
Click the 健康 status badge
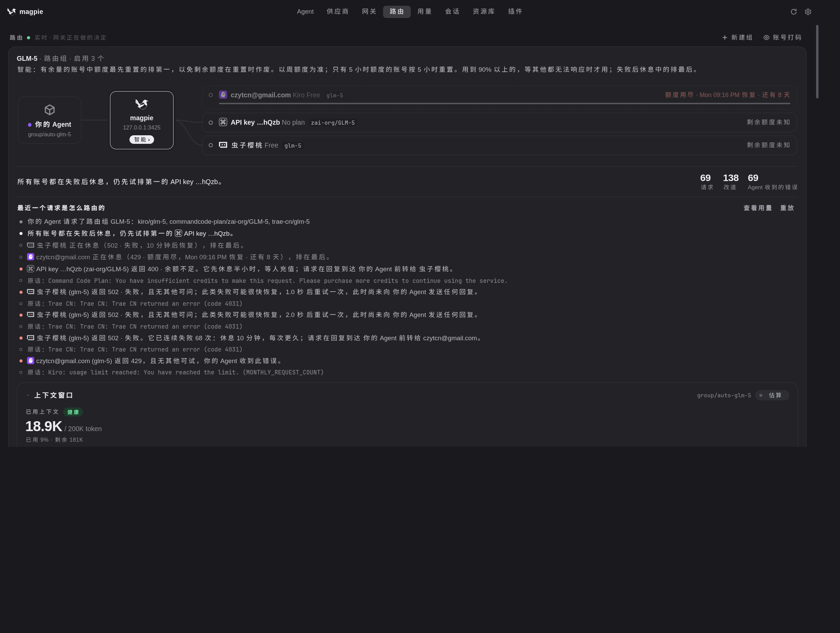(73, 412)
